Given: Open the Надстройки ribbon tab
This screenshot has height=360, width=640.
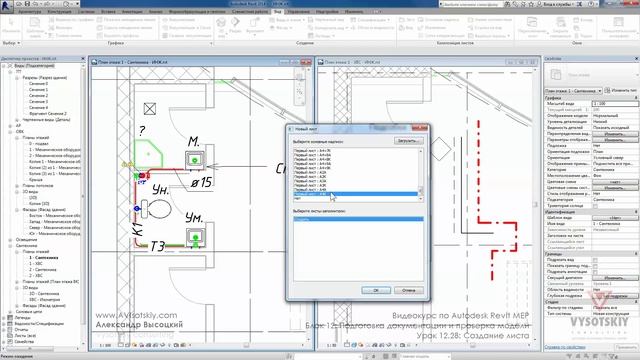Looking at the screenshot, I should (327, 12).
